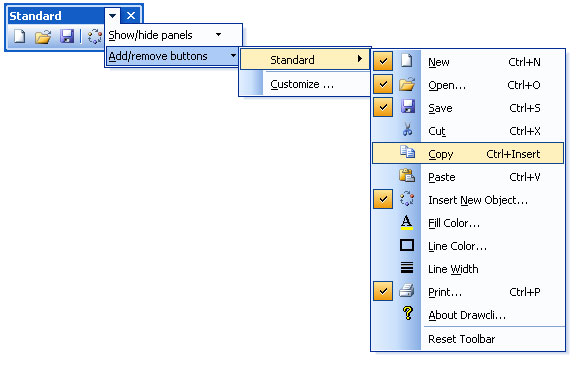Open the Standard toolbar options dropdown arrow
This screenshot has width=576, height=366.
(x=112, y=16)
